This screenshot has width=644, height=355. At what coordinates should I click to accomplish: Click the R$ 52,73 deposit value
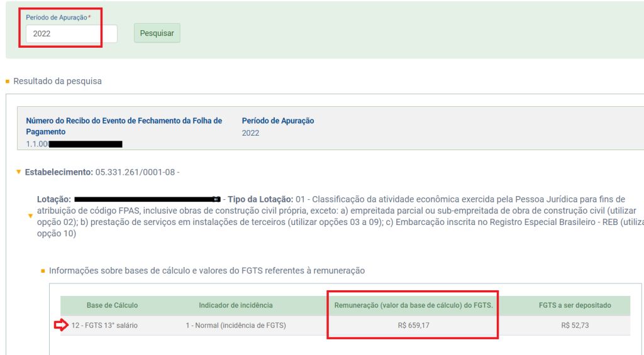pos(575,325)
